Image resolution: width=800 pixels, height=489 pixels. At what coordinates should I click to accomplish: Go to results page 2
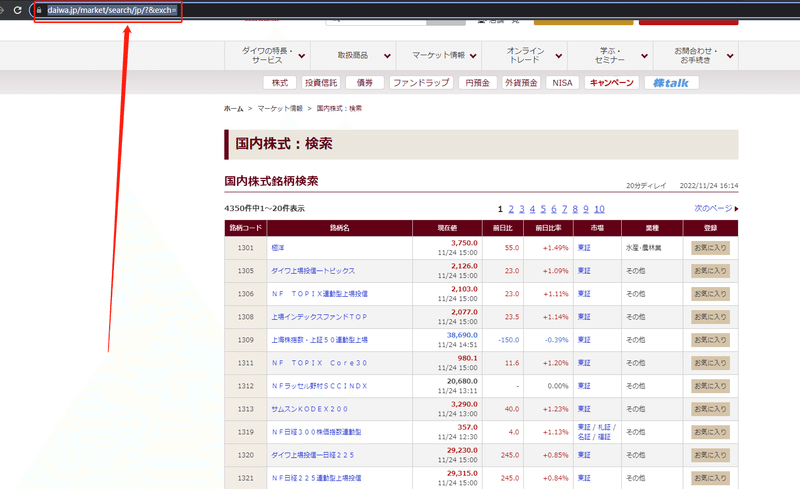pyautogui.click(x=511, y=209)
